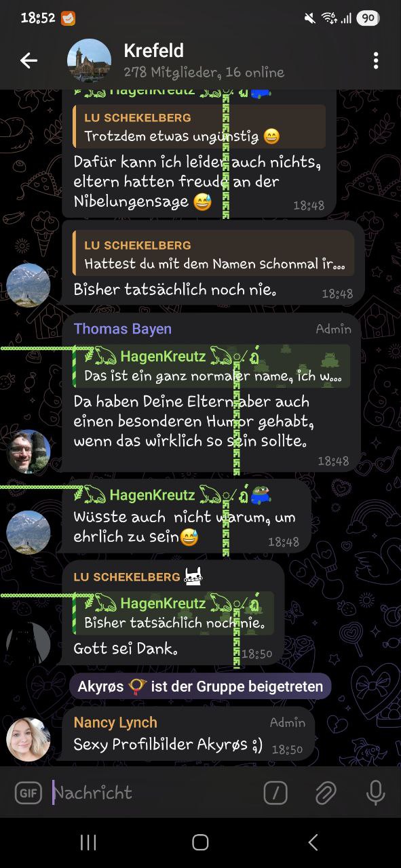Viewport: 401px width, 868px height.
Task: Tap "Akyrøs ist der Gruppe beigetreten" notice
Action: pos(200,686)
